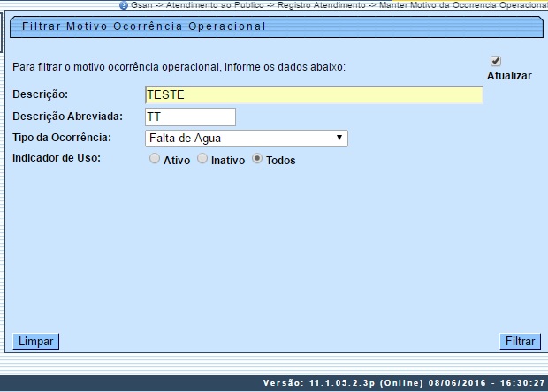
Task: Click the Tipo da Ocorrência label
Action: [x=62, y=138]
